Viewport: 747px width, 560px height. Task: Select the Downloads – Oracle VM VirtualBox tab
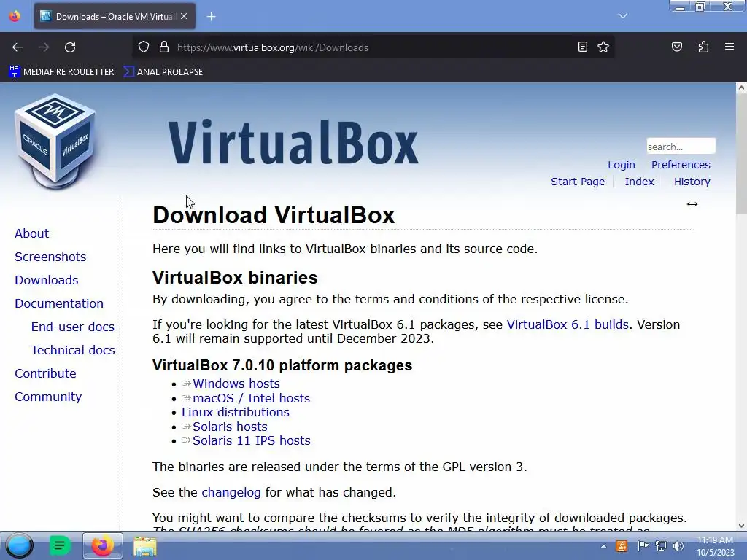click(x=115, y=17)
